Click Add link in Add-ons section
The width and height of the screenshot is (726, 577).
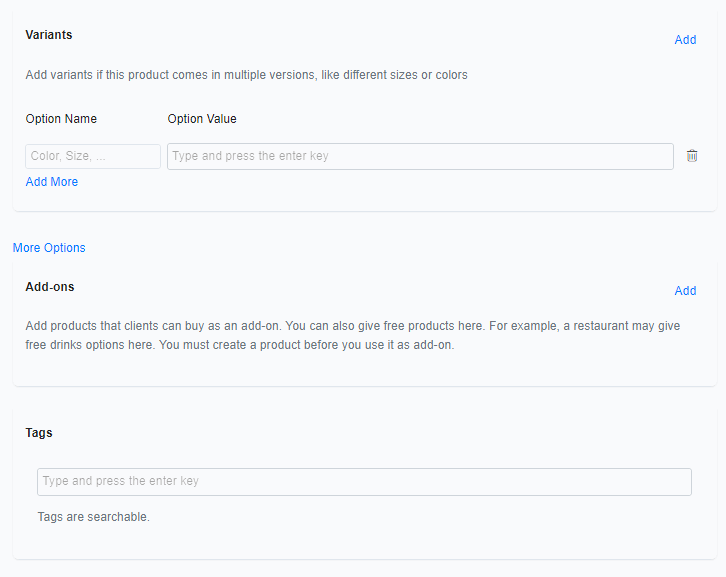[x=685, y=291]
